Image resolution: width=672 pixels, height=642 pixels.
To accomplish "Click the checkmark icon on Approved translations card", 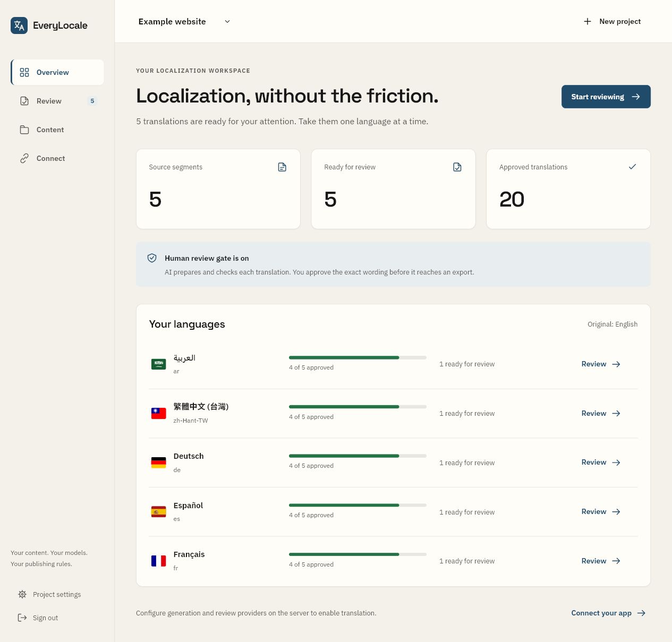I will [632, 167].
